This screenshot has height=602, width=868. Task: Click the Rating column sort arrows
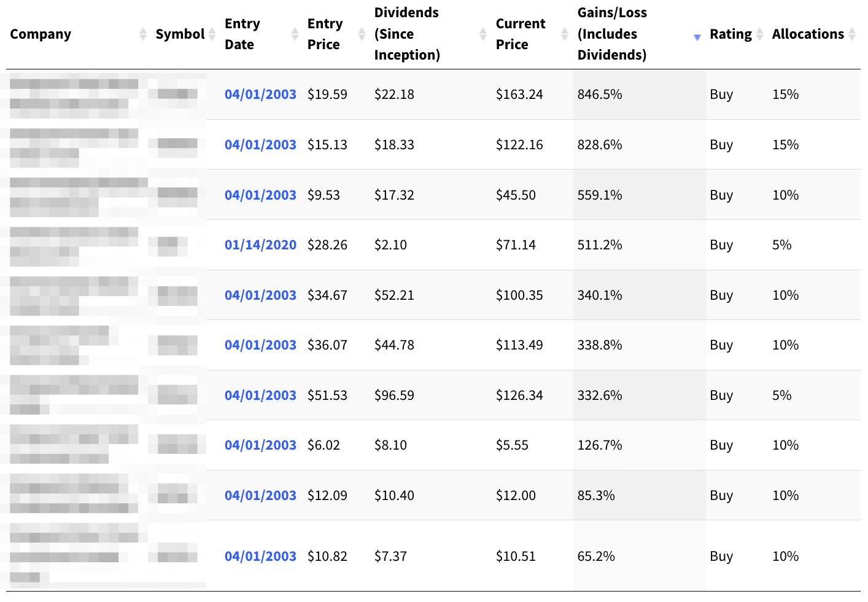tap(759, 34)
